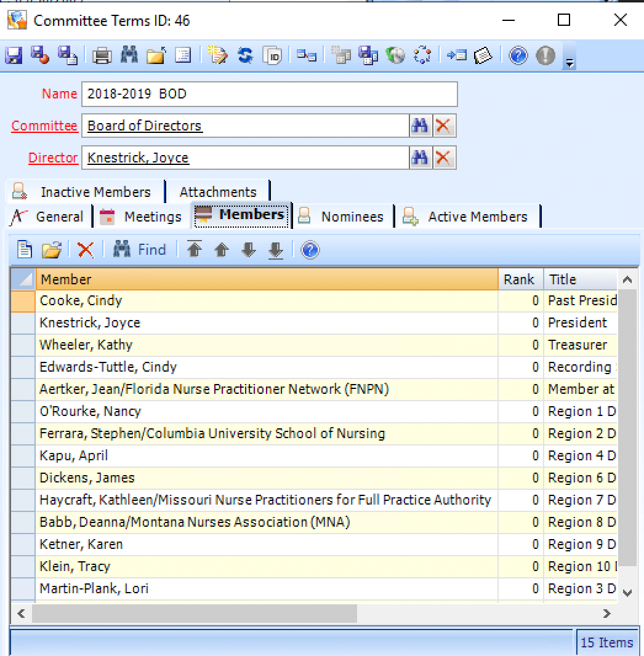This screenshot has height=656, width=644.
Task: Delete the selected member
Action: [x=84, y=249]
